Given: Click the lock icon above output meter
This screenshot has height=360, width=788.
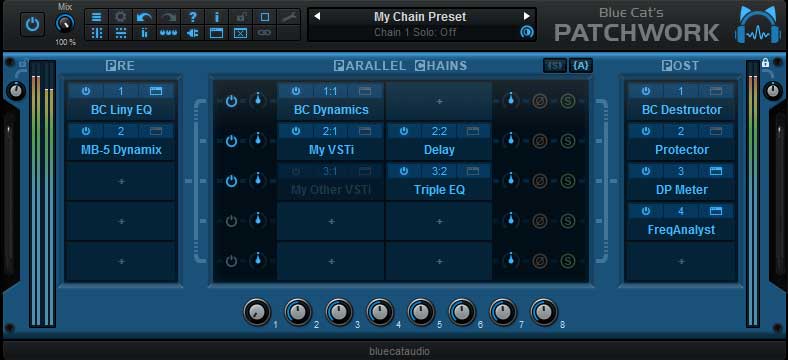Looking at the screenshot, I should 765,63.
